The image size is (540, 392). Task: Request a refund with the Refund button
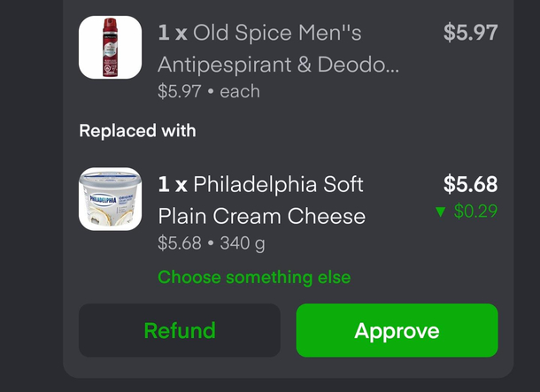click(180, 330)
